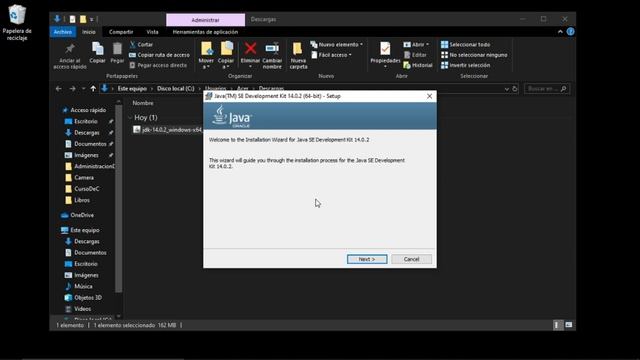Click Editar in Abrir group
The height and width of the screenshot is (360, 640).
pyautogui.click(x=415, y=55)
